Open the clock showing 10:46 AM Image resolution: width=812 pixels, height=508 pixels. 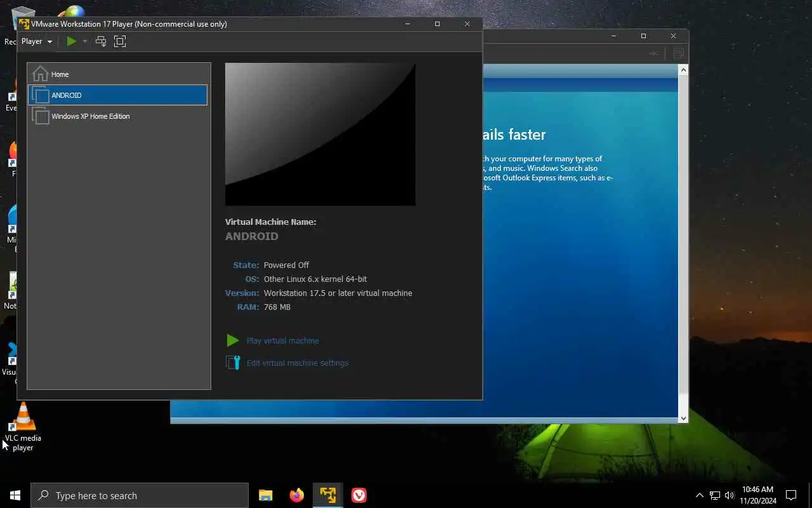pos(757,495)
